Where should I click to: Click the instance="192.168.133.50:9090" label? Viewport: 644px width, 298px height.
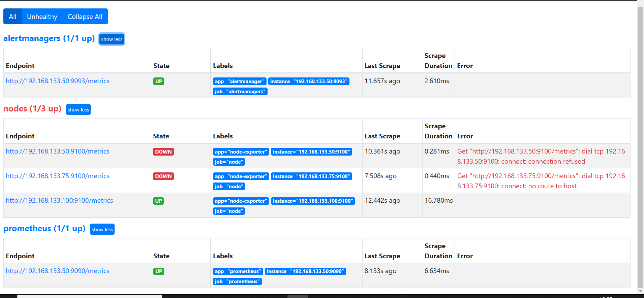[305, 271]
